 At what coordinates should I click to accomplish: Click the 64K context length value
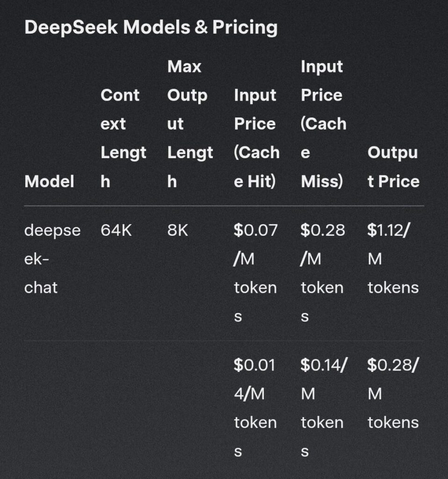click(116, 230)
